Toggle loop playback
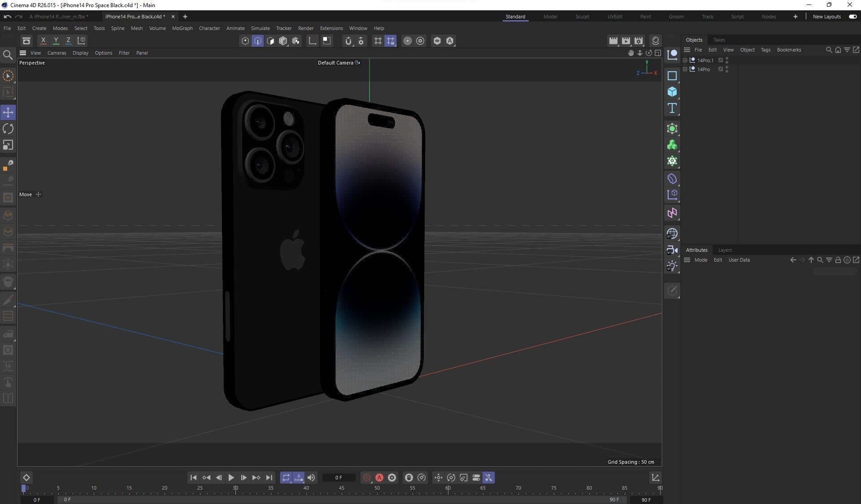This screenshot has width=861, height=504. 286,478
